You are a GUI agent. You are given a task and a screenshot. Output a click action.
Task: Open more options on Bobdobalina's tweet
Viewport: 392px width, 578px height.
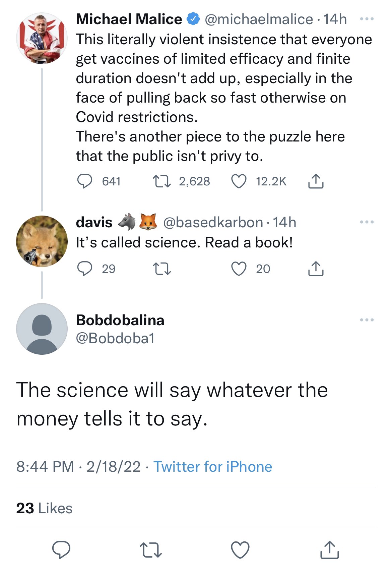point(367,320)
